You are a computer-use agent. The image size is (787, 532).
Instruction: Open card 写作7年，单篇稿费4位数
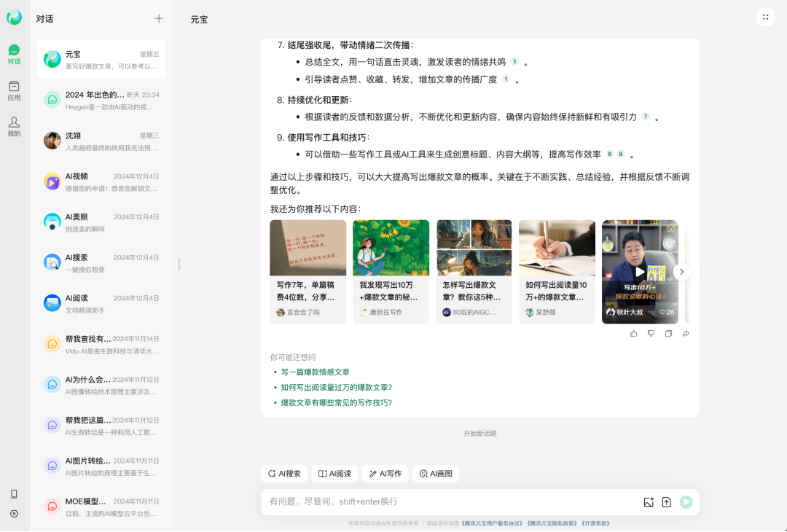pyautogui.click(x=308, y=272)
